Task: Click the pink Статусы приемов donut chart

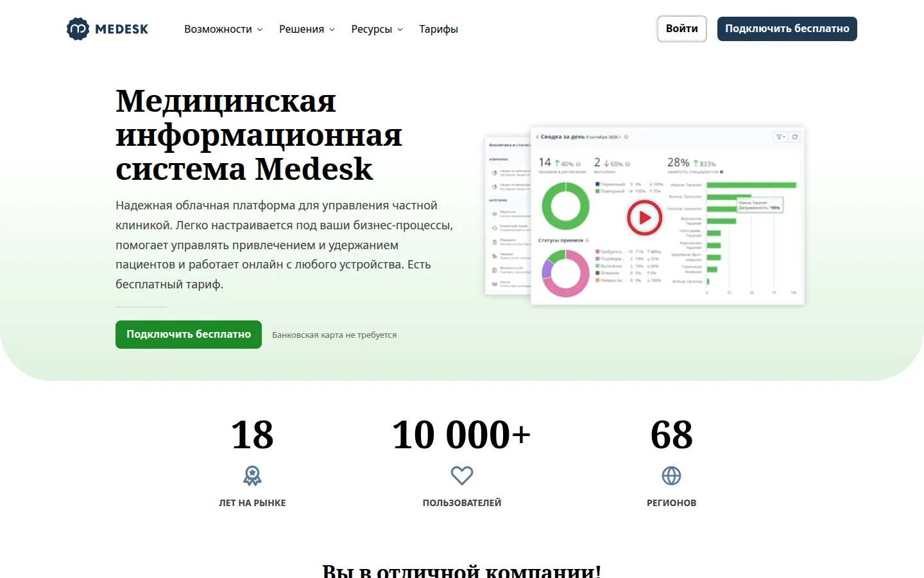Action: [565, 273]
